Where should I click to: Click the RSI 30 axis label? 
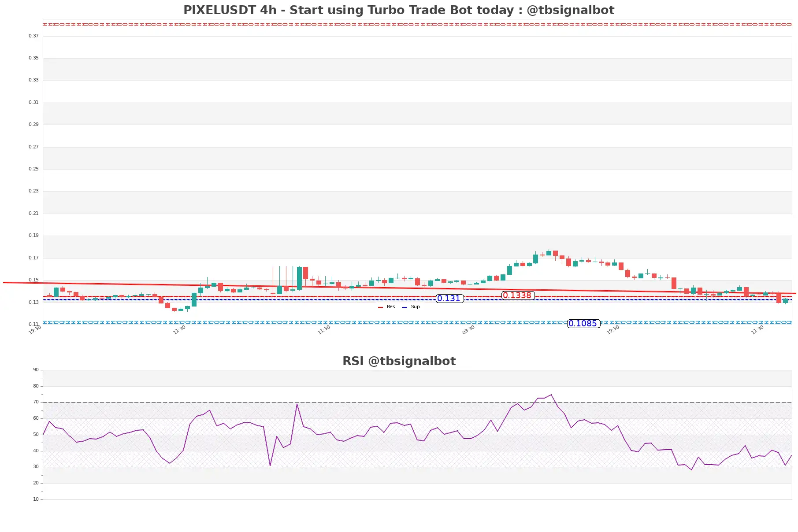[x=36, y=467]
